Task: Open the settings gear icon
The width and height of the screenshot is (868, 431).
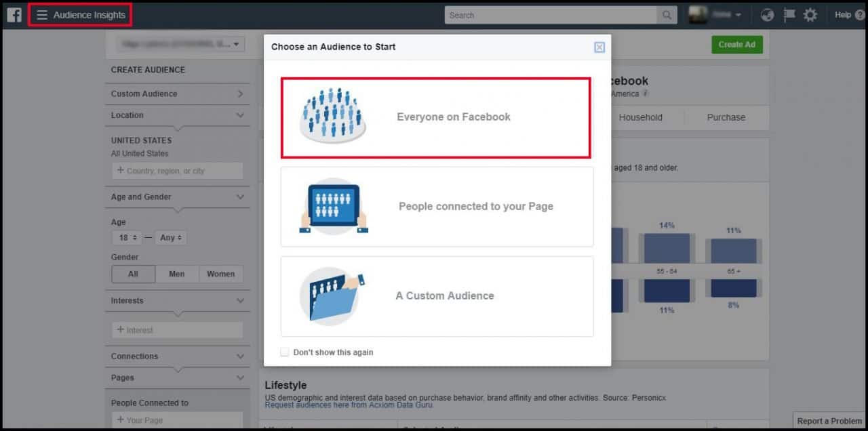Action: pyautogui.click(x=810, y=14)
